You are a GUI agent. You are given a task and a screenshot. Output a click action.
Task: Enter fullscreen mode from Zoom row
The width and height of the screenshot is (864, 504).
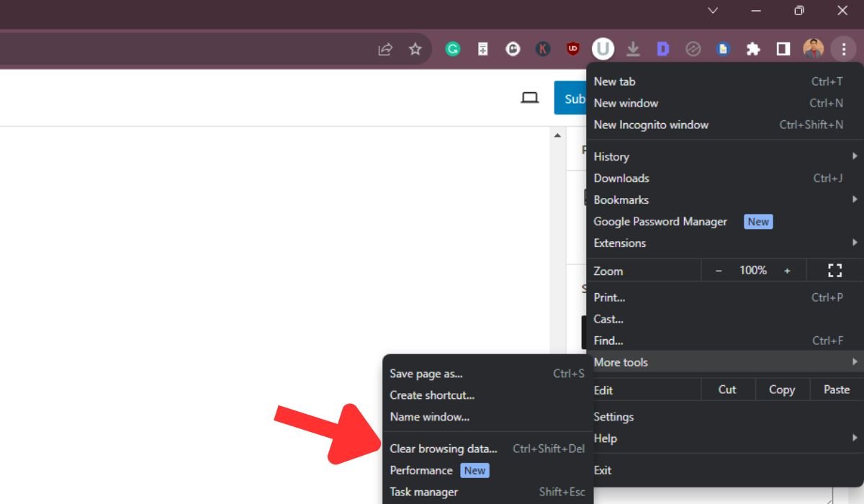[834, 271]
